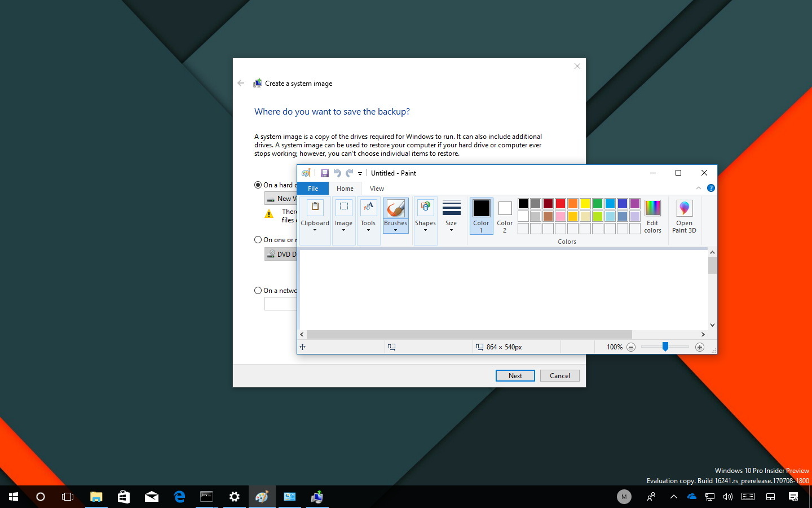Click the Paint zoom slider handle
This screenshot has height=508, width=812.
coord(665,347)
